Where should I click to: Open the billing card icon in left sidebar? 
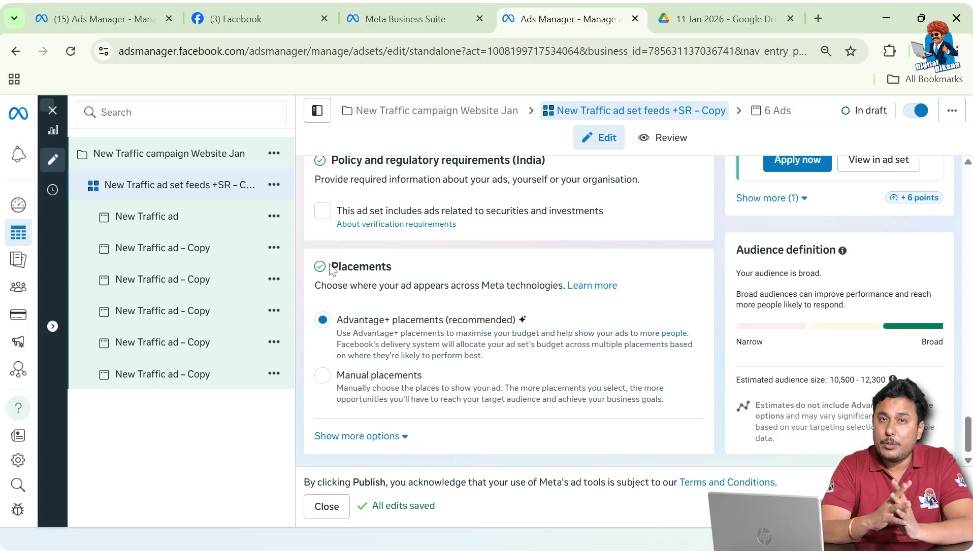tap(18, 314)
